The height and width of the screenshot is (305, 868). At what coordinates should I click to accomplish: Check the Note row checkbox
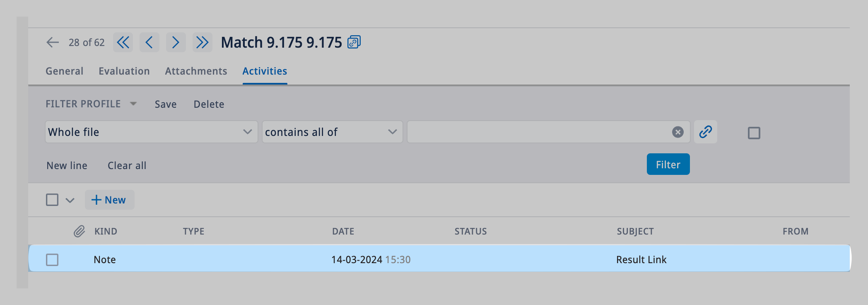52,260
